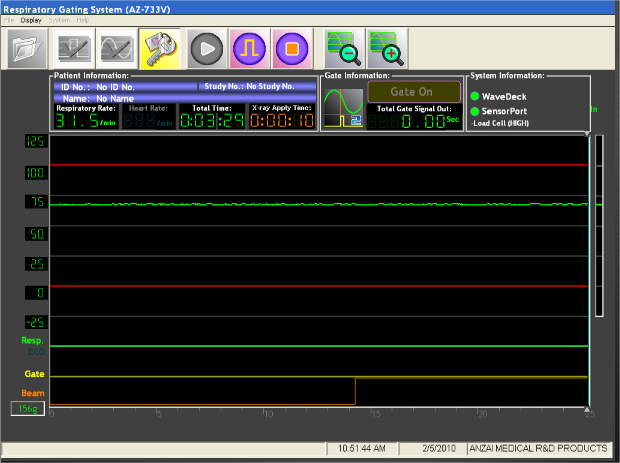Screen dimensions: 620x463
Task: Click the Resp. channel label
Action: point(33,341)
